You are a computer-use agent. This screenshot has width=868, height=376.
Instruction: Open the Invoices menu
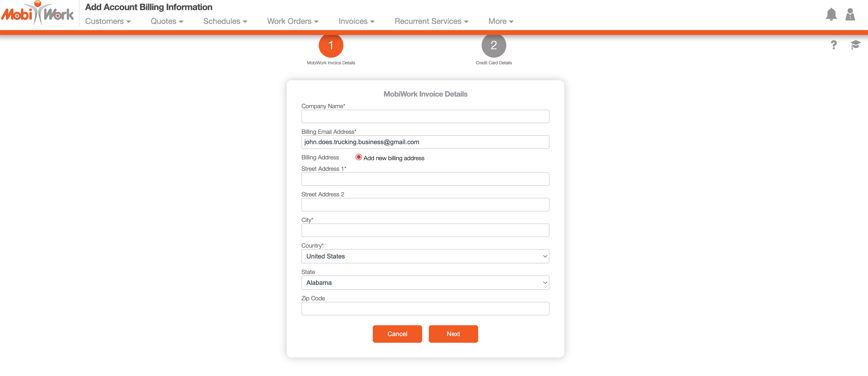356,21
